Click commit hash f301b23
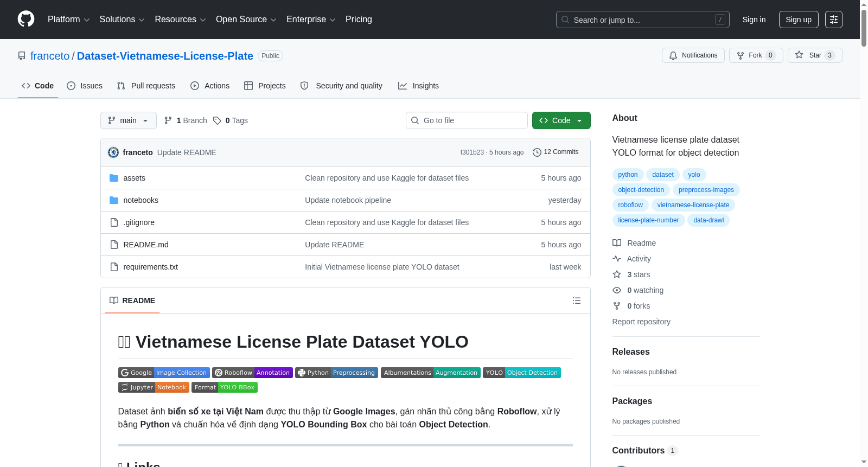The width and height of the screenshot is (868, 467). tap(472, 152)
